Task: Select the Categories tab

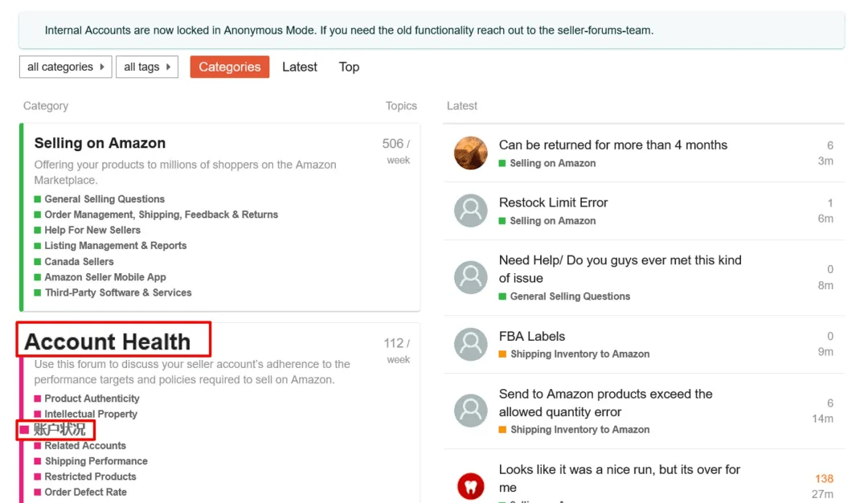Action: (229, 67)
